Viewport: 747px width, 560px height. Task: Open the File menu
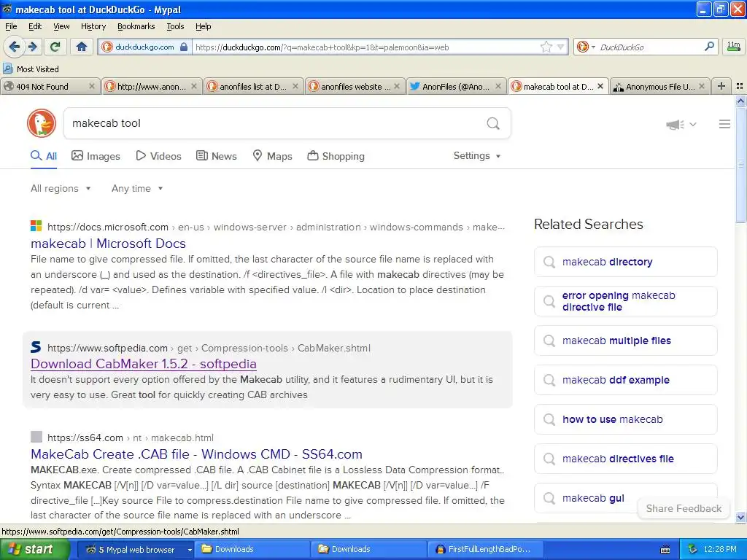11,26
